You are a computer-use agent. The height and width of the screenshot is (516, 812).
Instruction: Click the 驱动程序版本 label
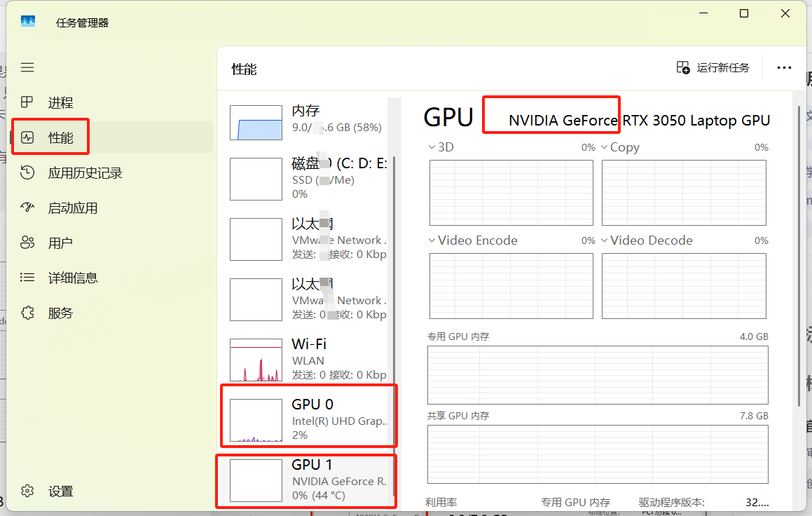pos(672,503)
